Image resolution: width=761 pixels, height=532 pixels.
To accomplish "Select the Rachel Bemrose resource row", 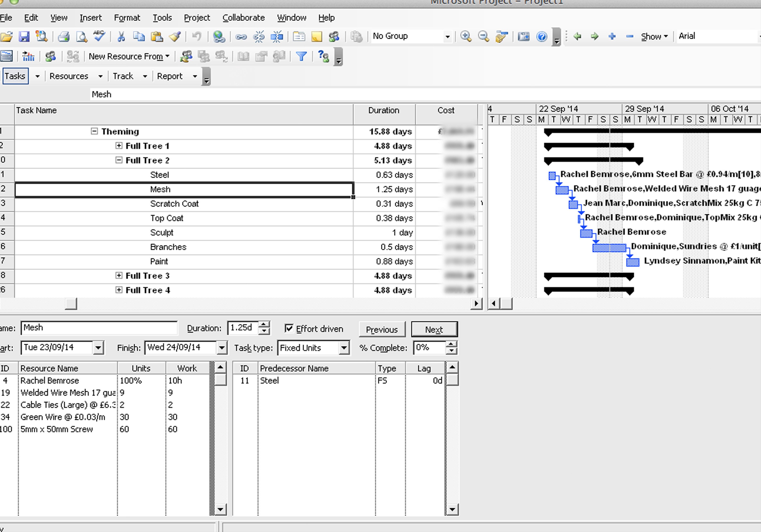I will coord(105,381).
